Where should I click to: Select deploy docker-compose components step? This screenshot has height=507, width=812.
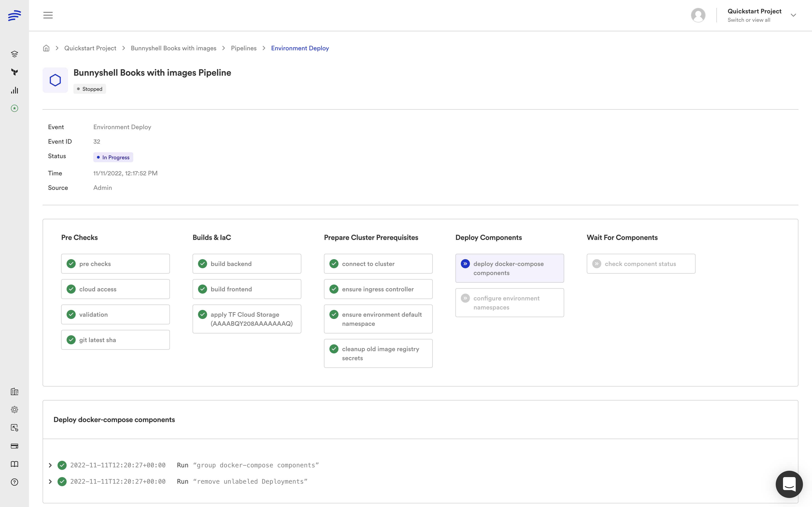[509, 268]
